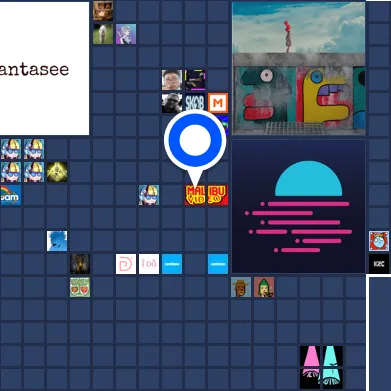Select the red MAL VID tile

tap(195, 195)
